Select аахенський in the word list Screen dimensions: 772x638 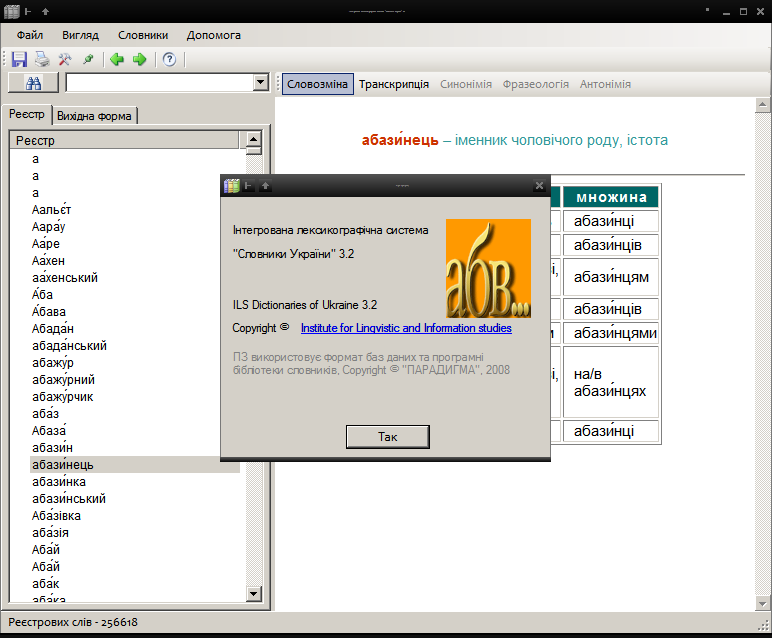64,278
